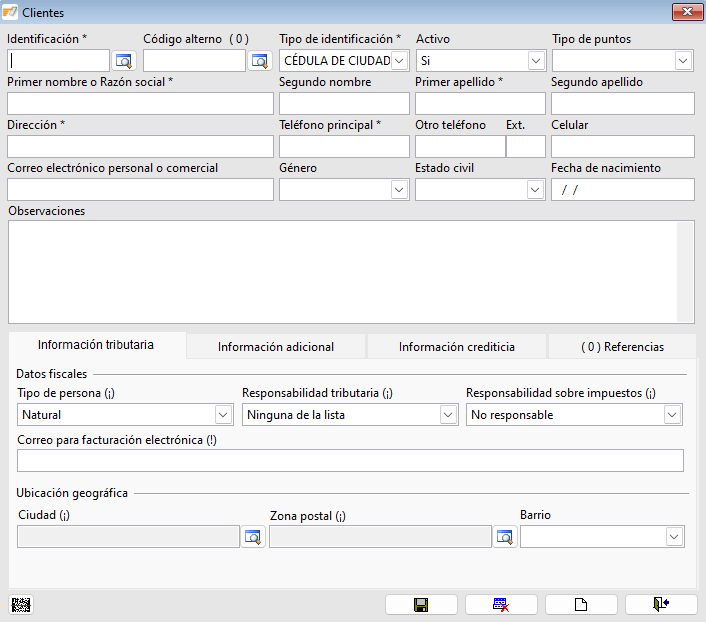Click the search icon next to Identificación
706x622 pixels.
124,61
